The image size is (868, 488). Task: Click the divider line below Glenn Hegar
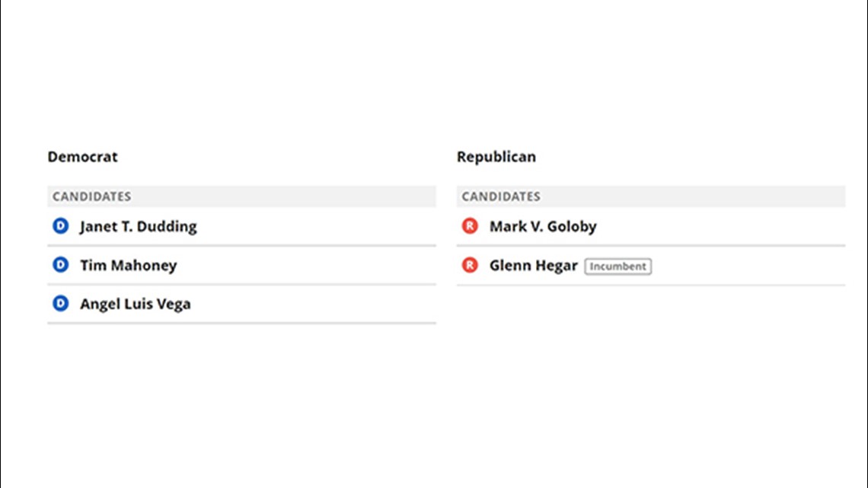pos(651,285)
